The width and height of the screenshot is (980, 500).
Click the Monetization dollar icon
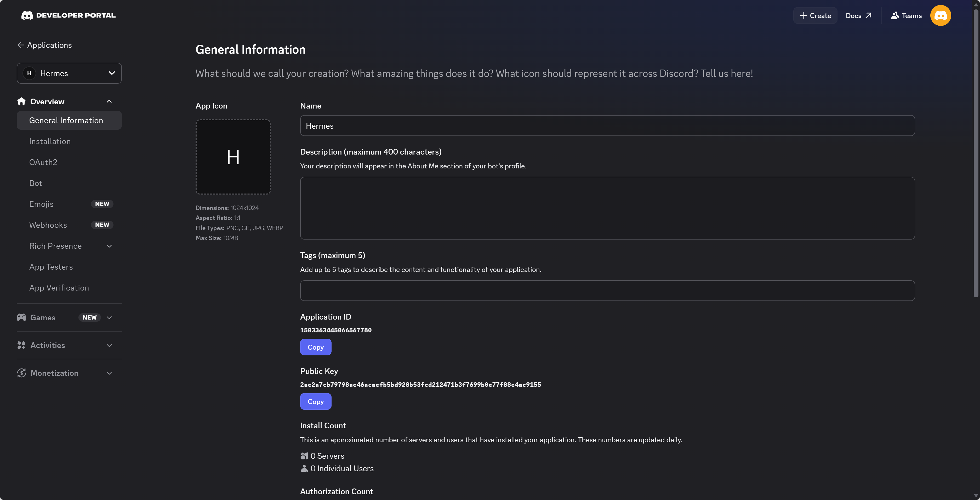(x=21, y=373)
